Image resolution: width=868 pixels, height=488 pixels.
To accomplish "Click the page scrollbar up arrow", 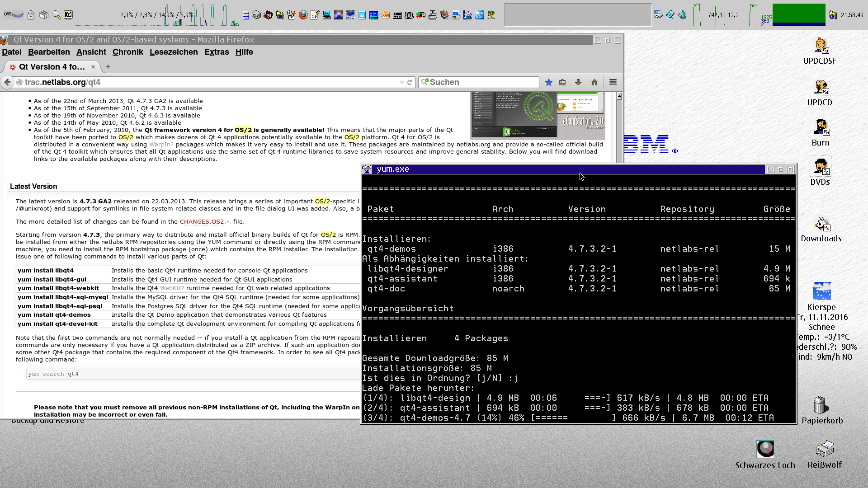I will (619, 96).
